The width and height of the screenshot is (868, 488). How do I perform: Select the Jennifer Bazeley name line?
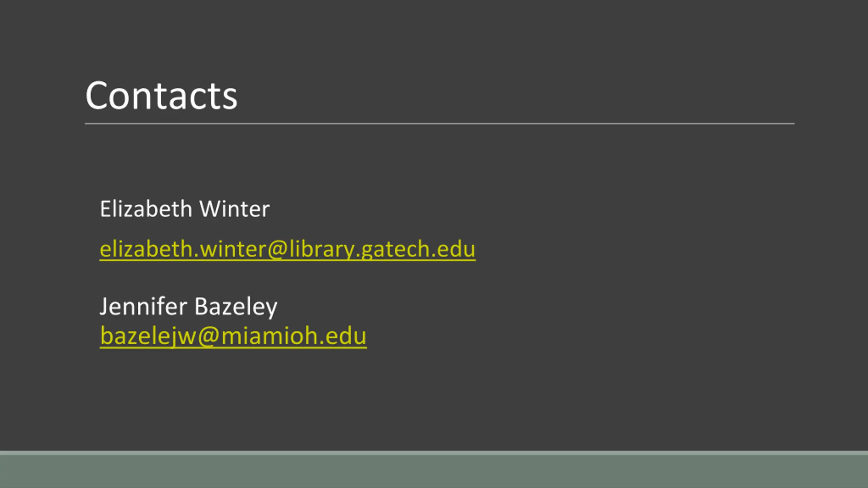[189, 307]
